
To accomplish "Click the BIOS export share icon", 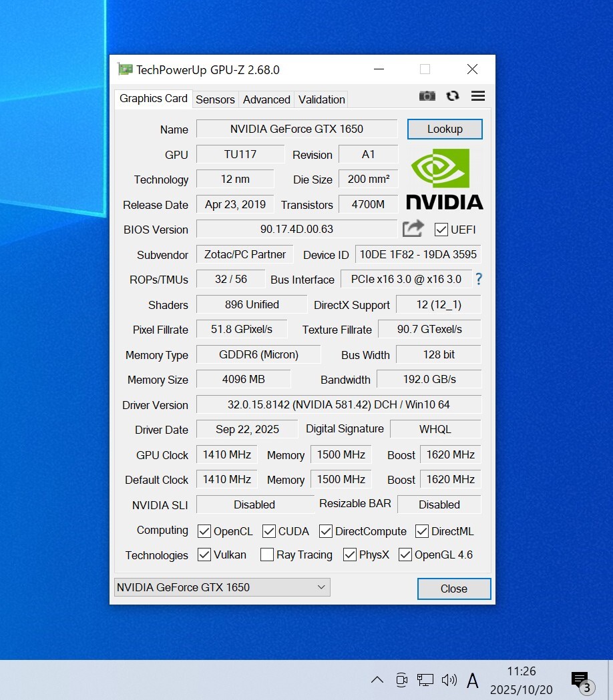I will (413, 229).
